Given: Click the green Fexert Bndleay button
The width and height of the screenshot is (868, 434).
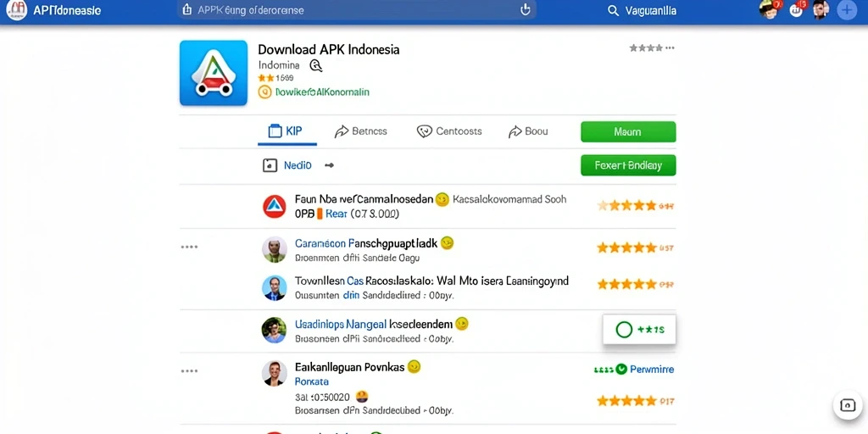Looking at the screenshot, I should (x=628, y=165).
